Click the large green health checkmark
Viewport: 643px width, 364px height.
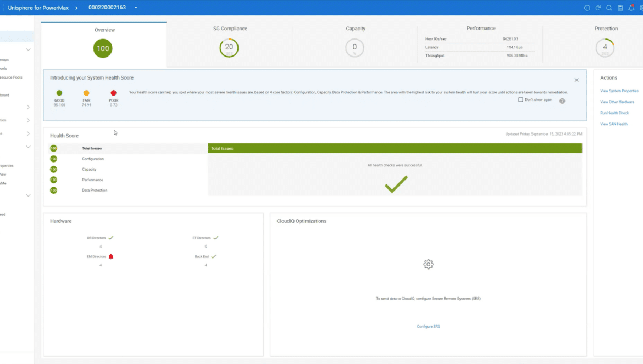[396, 184]
